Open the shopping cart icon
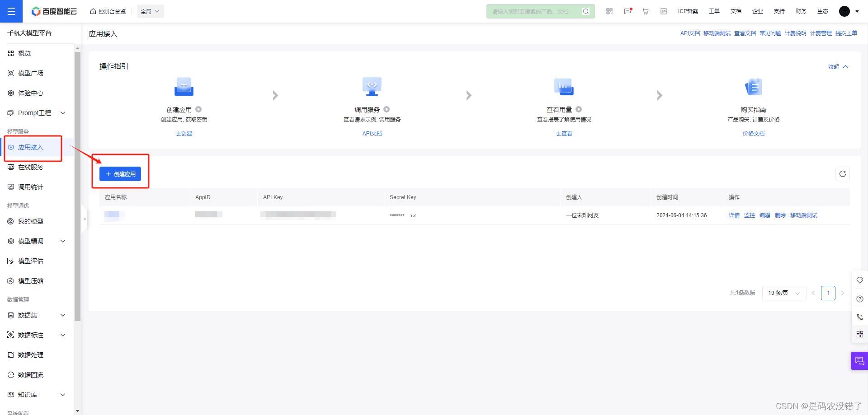 coord(646,11)
